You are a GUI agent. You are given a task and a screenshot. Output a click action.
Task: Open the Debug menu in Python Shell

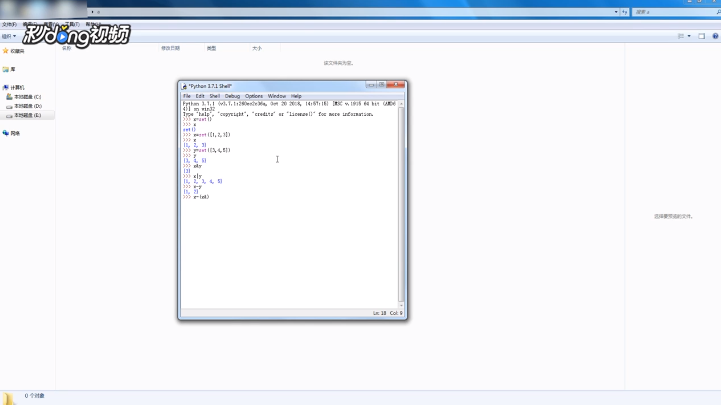[232, 96]
